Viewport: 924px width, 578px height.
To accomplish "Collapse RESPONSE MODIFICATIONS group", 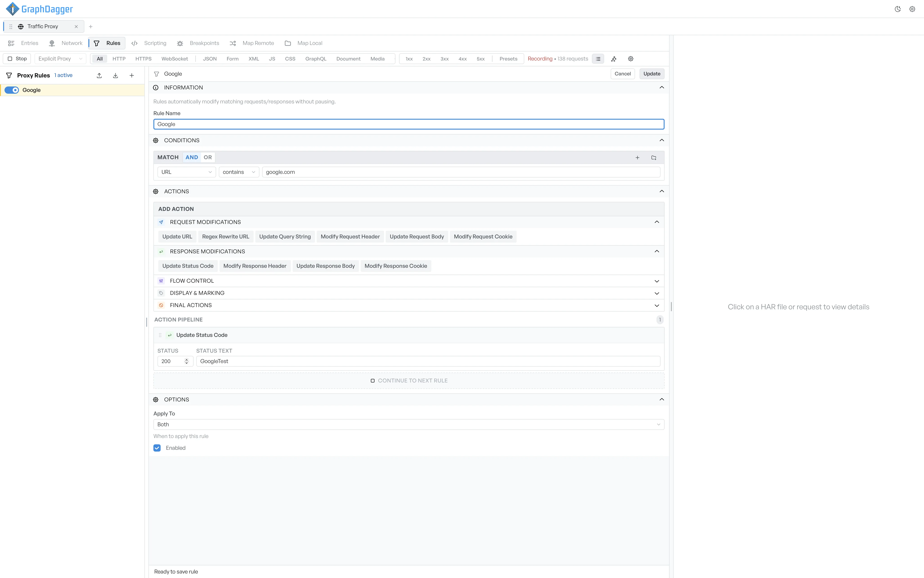I will tap(657, 252).
